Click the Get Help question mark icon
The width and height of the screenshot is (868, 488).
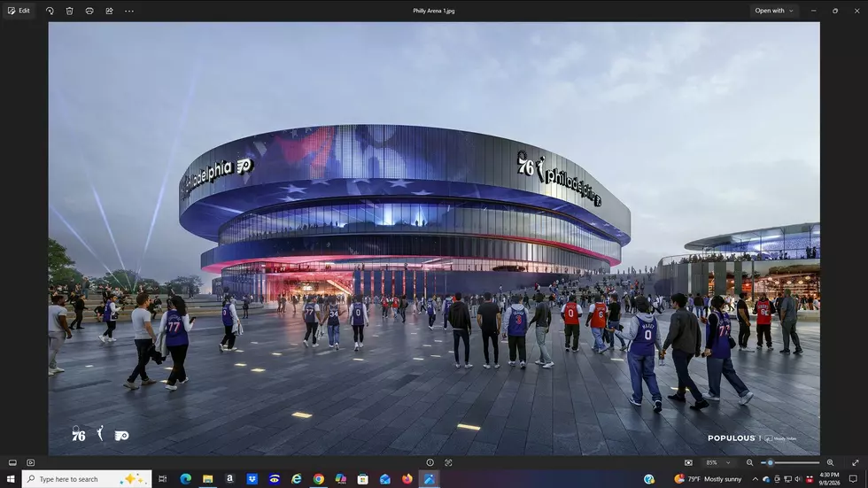649,478
